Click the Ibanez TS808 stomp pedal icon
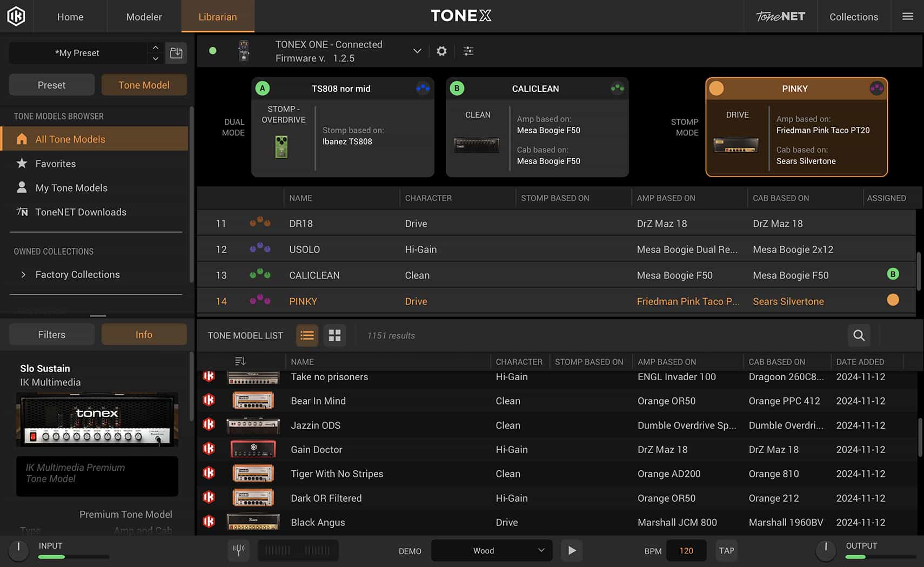Viewport: 924px width, 567px height. pos(281,147)
